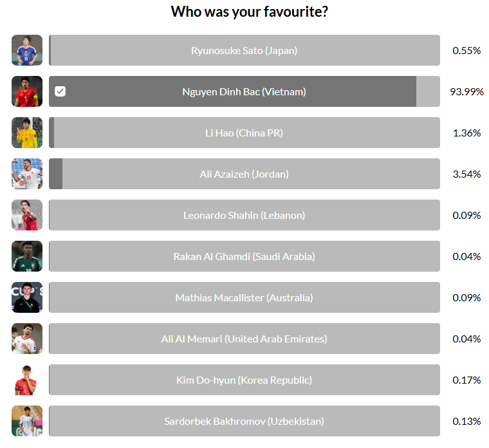Click Nguyen Dinh Bac's player photo
The image size is (489, 448).
[x=27, y=91]
